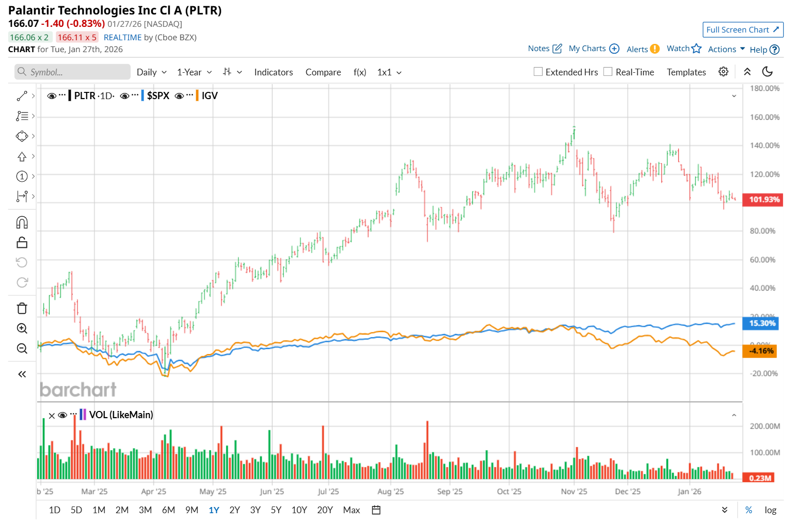This screenshot has height=523, width=812.
Task: Tick the Real-Time checkbox
Action: pos(608,72)
